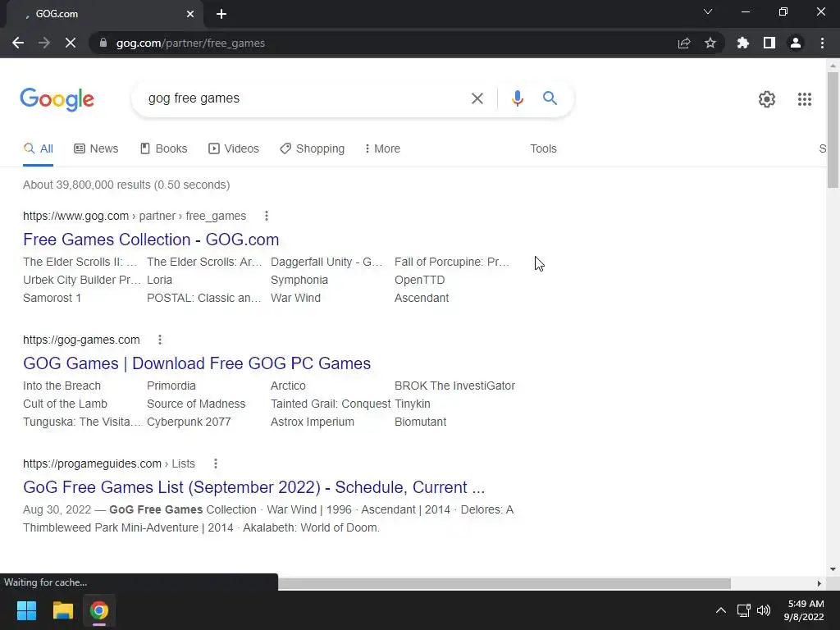Viewport: 840px width, 630px height.
Task: Stop loading the page with X button
Action: [71, 43]
